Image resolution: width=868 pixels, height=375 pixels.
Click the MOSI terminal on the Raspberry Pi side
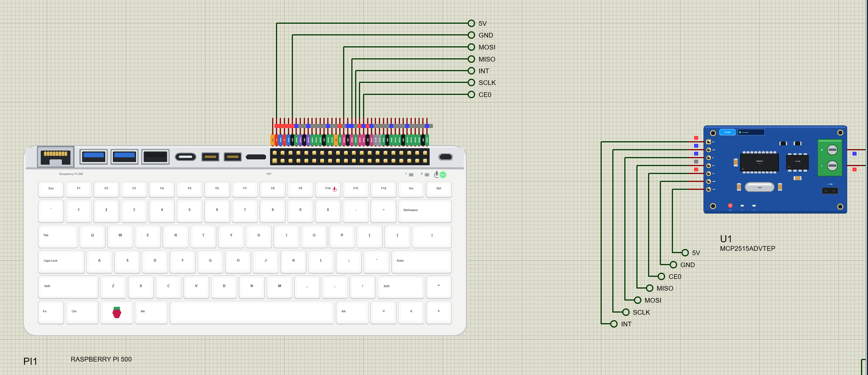[x=471, y=47]
